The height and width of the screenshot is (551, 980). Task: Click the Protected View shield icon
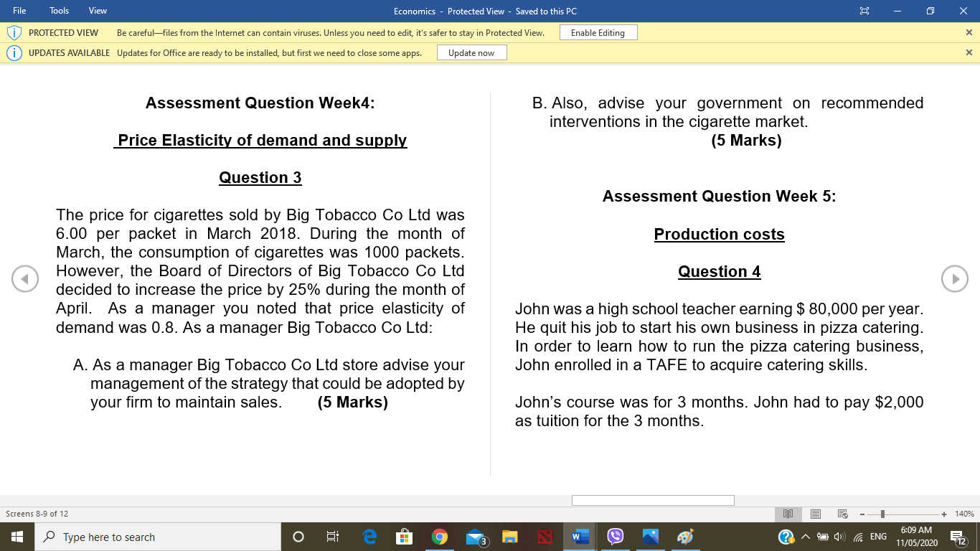click(x=14, y=32)
